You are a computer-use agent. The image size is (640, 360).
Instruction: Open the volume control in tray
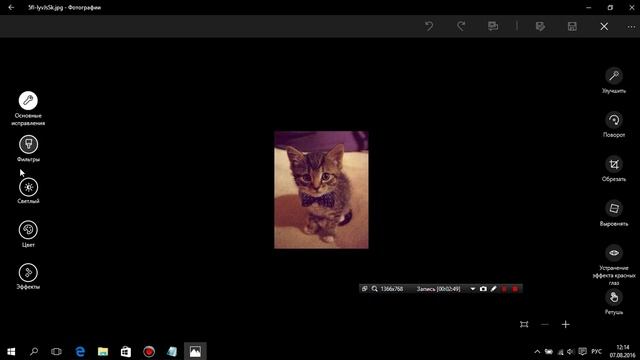pos(570,352)
